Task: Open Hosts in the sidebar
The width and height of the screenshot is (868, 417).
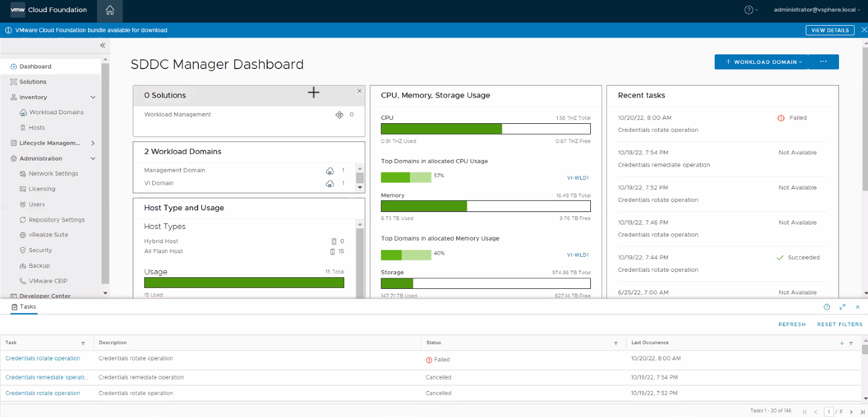Action: click(36, 128)
